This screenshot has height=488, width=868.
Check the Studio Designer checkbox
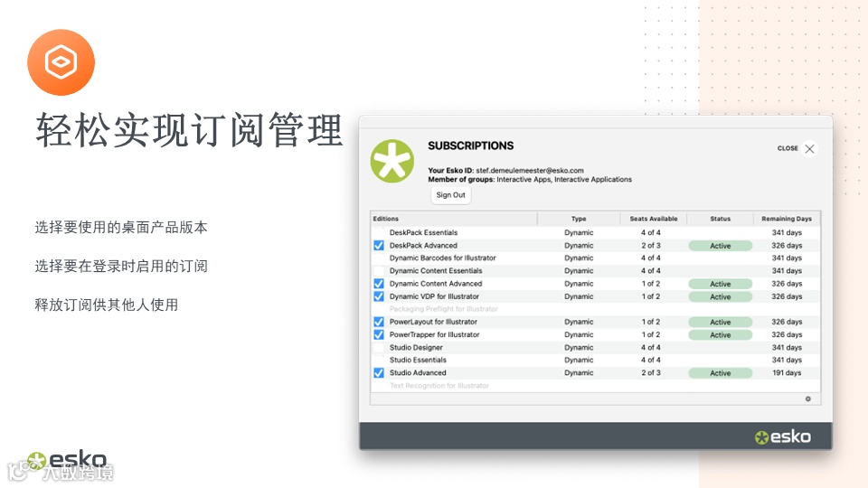click(379, 347)
